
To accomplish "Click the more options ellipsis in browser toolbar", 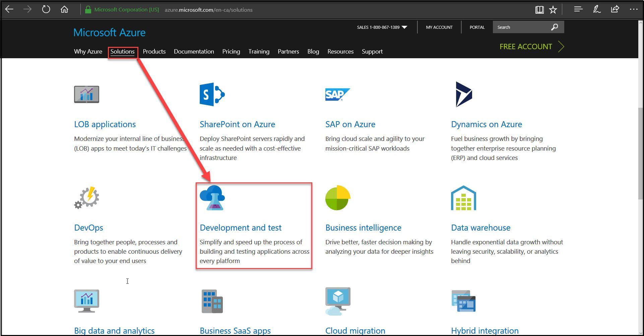I will (x=634, y=9).
